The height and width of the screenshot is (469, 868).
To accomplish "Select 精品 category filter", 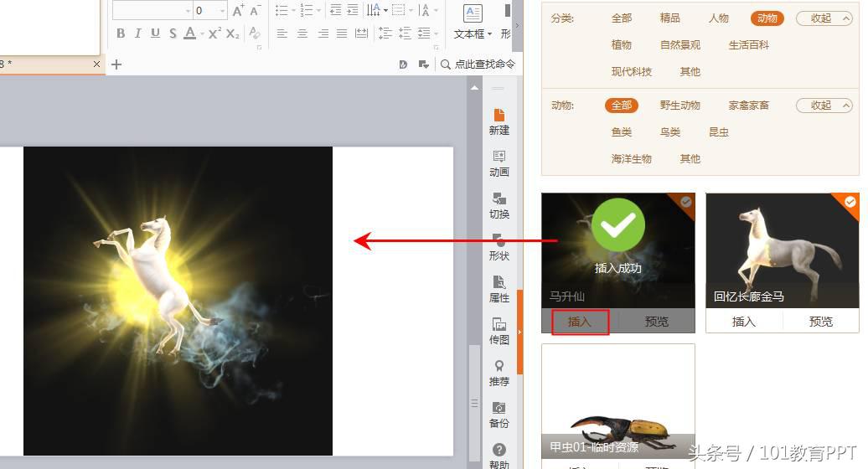I will click(669, 18).
